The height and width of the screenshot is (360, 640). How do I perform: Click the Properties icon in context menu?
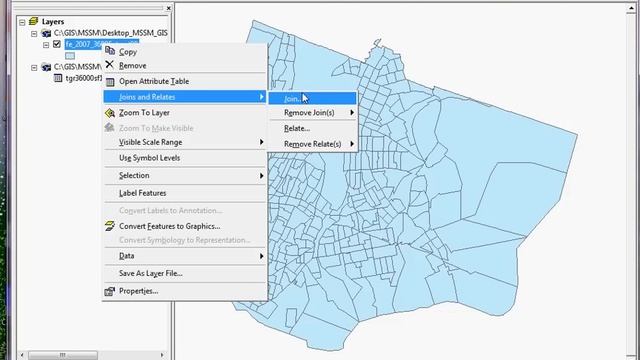coord(110,291)
